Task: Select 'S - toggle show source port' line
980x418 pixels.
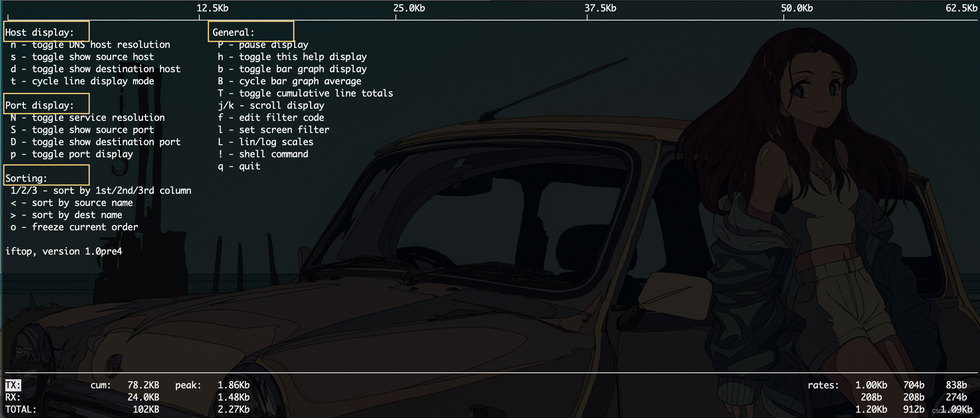Action: (82, 130)
